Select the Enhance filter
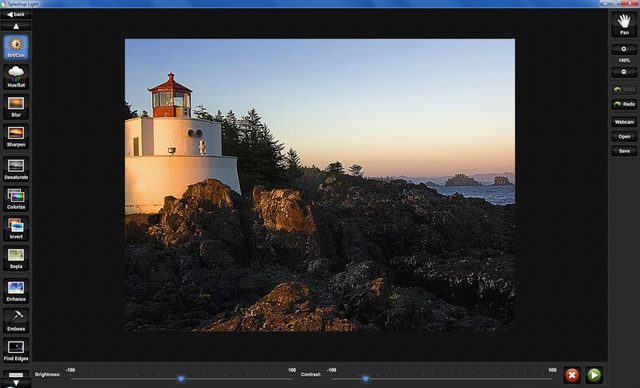The image size is (640, 388). pyautogui.click(x=16, y=290)
